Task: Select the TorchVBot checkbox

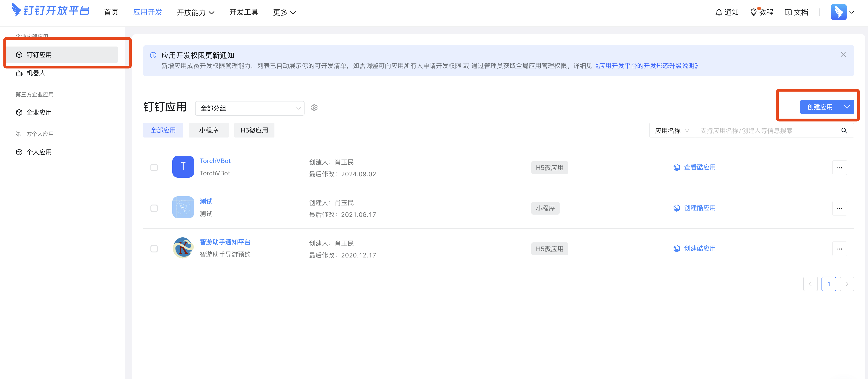Action: point(154,168)
